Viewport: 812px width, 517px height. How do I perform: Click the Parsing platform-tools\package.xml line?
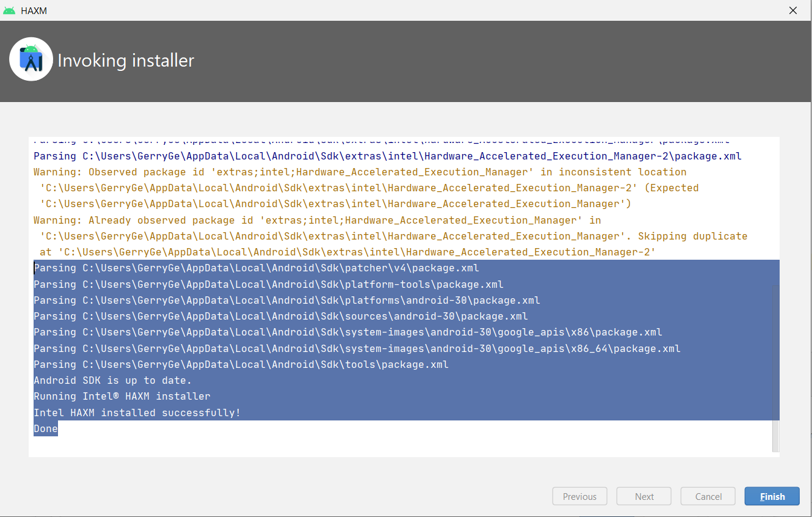pyautogui.click(x=269, y=284)
